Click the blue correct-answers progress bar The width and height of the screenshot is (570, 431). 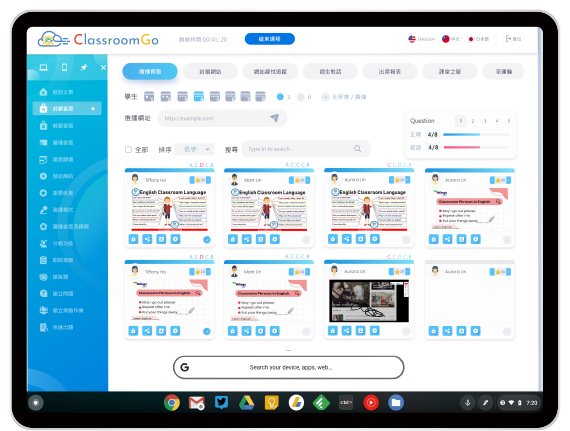[x=476, y=134]
